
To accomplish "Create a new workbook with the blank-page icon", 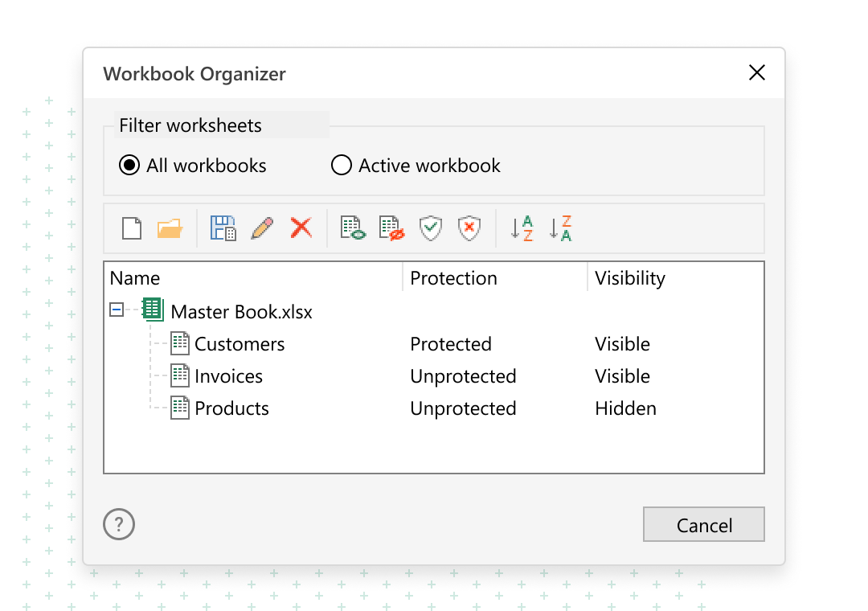I will 133,228.
